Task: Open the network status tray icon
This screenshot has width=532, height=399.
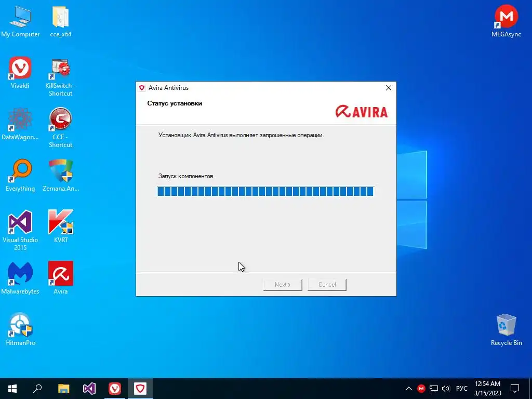Action: (433, 389)
